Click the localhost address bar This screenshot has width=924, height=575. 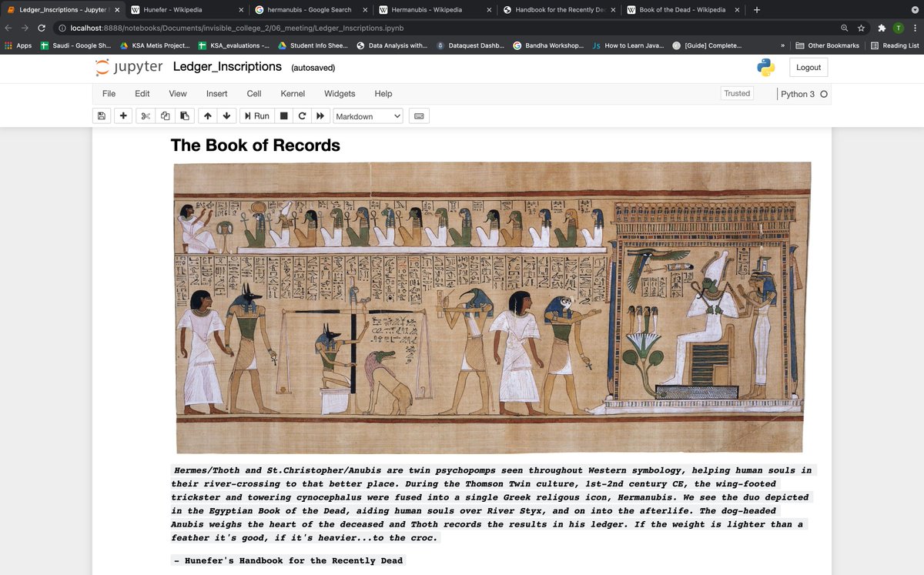tap(447, 28)
